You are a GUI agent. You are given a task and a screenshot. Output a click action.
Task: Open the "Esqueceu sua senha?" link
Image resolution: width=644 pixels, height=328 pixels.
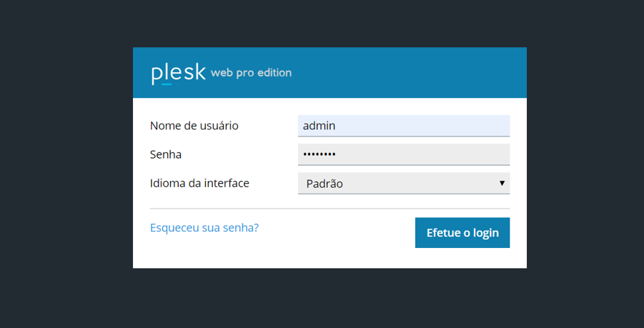[204, 228]
